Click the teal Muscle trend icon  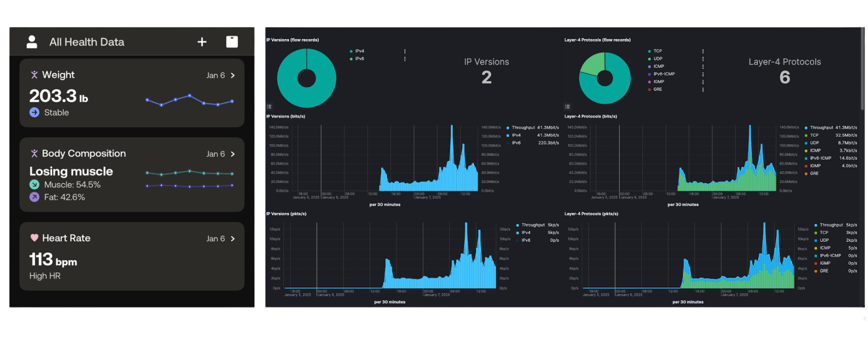coord(34,184)
